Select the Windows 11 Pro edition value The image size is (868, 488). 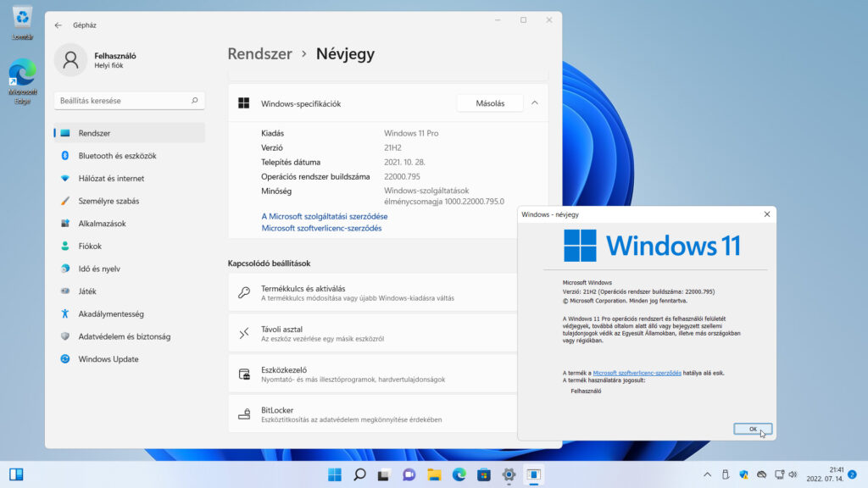click(x=411, y=133)
